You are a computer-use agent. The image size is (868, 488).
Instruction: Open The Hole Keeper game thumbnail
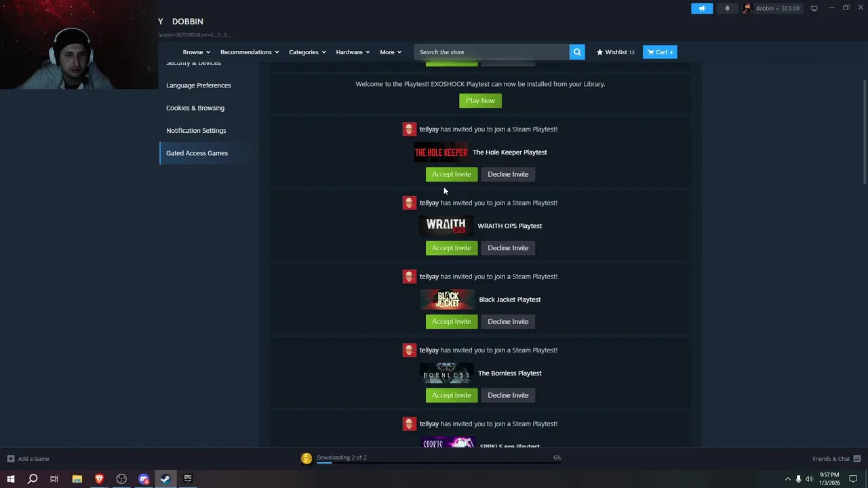pyautogui.click(x=441, y=152)
